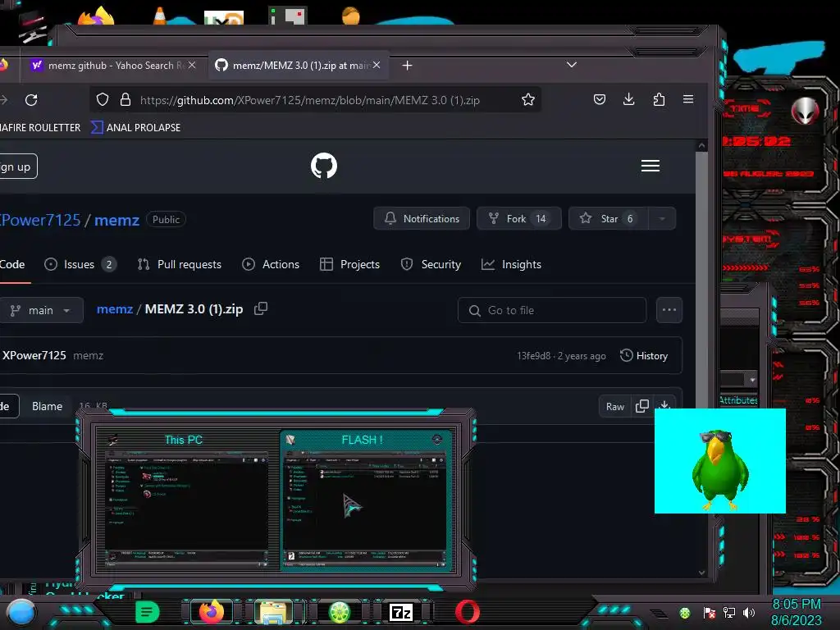840x630 pixels.
Task: Launch Opera from taskbar
Action: 467,612
